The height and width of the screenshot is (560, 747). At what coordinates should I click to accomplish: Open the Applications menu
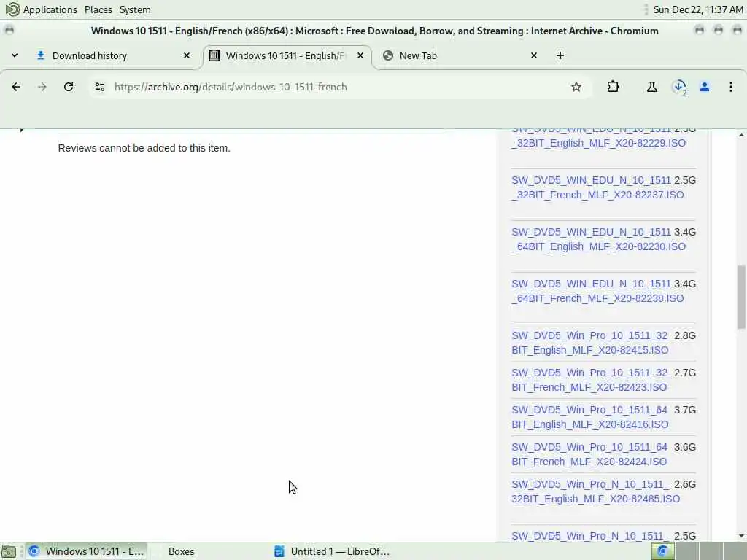[50, 9]
